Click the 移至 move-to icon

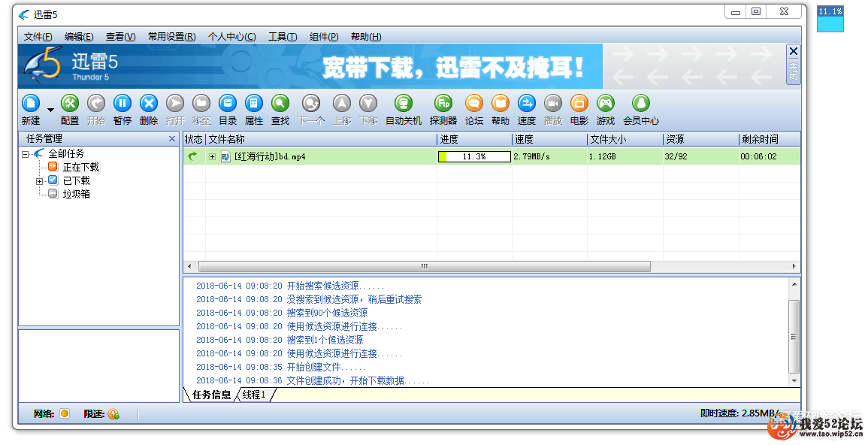[201, 104]
